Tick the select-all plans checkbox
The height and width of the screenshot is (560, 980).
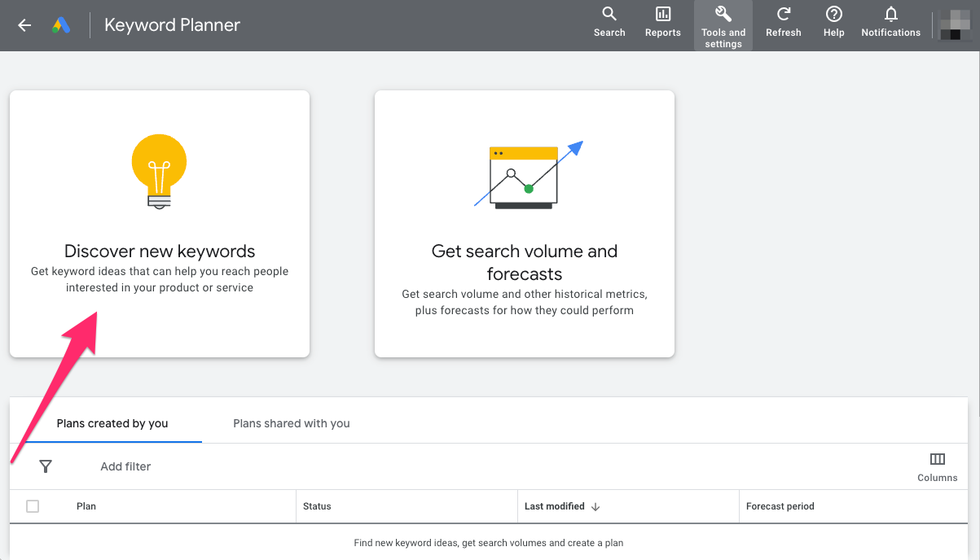click(33, 506)
